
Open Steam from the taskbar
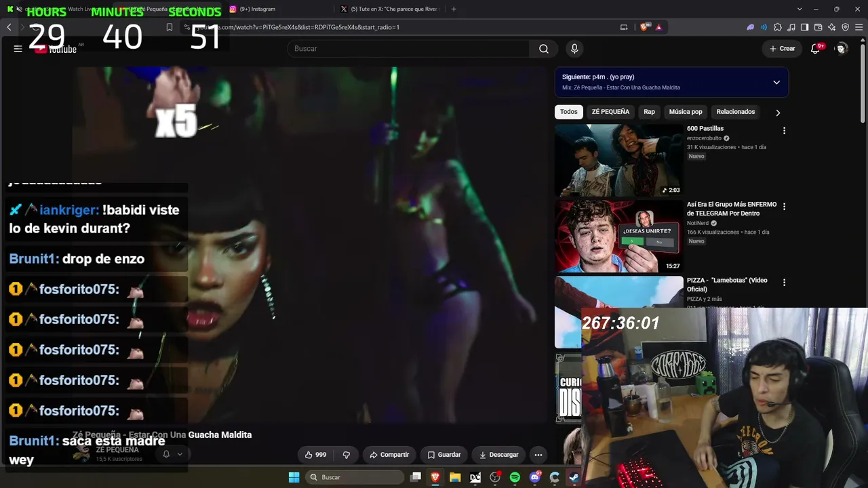tap(574, 477)
